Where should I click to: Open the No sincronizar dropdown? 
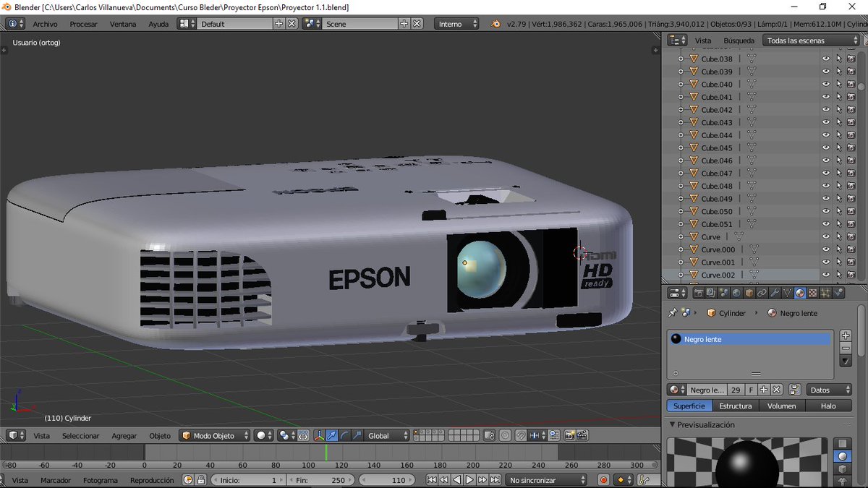pyautogui.click(x=548, y=479)
